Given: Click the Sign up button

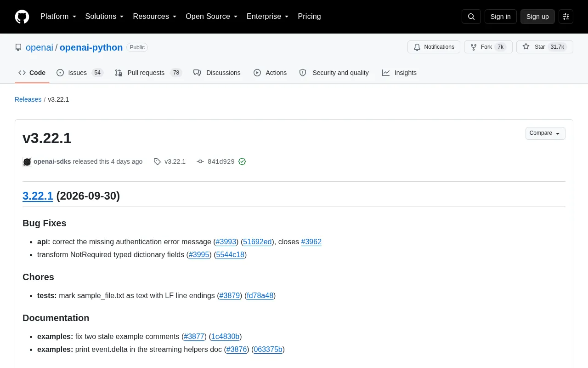Looking at the screenshot, I should 537,17.
